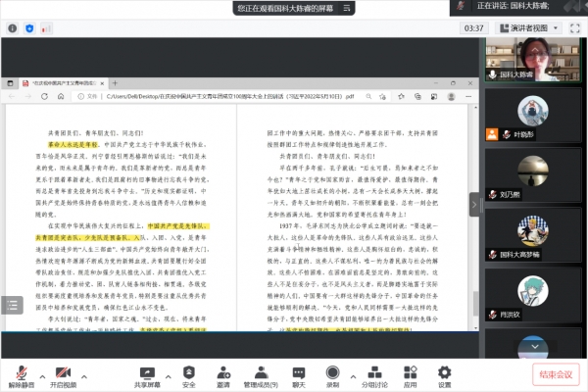The image size is (588, 392).
Task: Click the meeting timer 03:37
Action: pyautogui.click(x=473, y=28)
